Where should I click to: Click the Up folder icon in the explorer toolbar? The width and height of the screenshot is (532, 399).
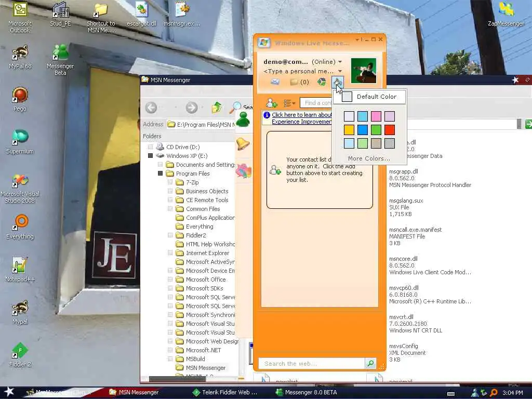217,108
